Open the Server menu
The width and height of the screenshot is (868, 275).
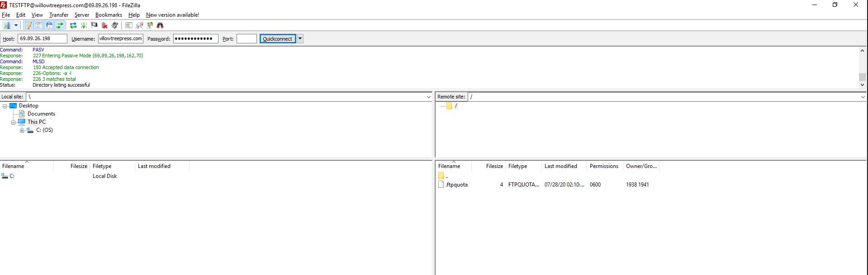[82, 15]
